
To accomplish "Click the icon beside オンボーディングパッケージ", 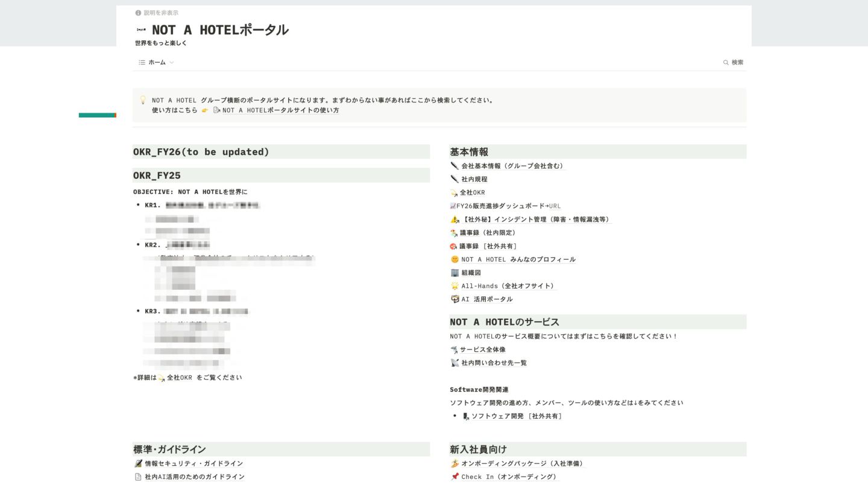I will pos(454,464).
